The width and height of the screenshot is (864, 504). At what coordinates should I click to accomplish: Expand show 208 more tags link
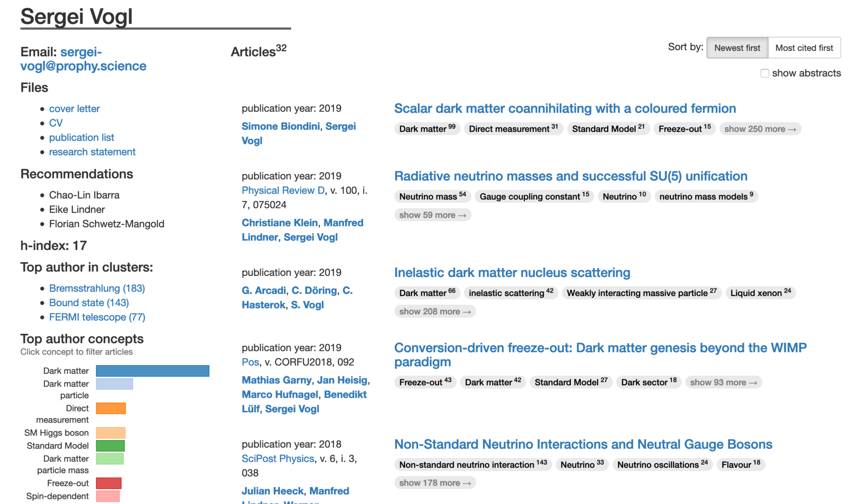pos(435,311)
